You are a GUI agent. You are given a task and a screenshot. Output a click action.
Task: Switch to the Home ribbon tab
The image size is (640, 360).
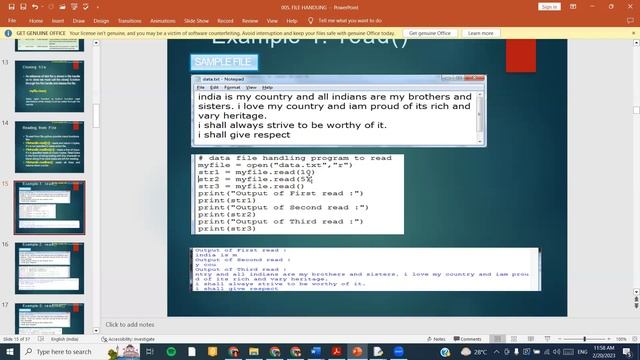pyautogui.click(x=36, y=20)
